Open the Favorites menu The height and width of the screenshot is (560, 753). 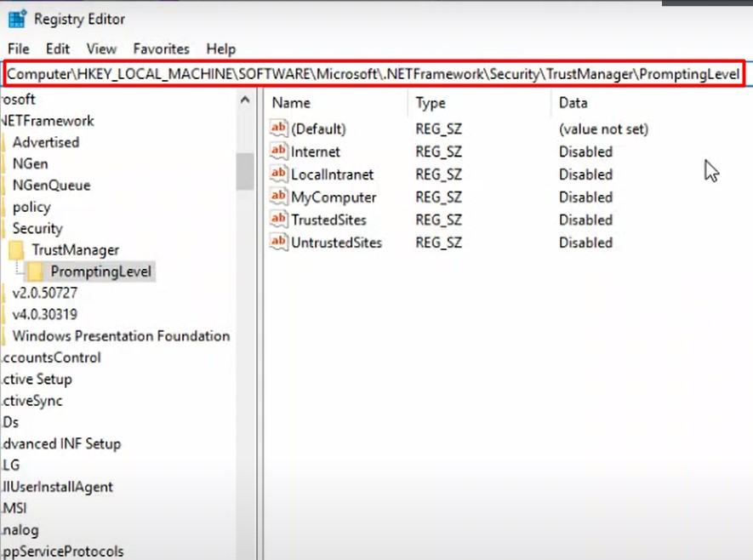click(x=162, y=49)
